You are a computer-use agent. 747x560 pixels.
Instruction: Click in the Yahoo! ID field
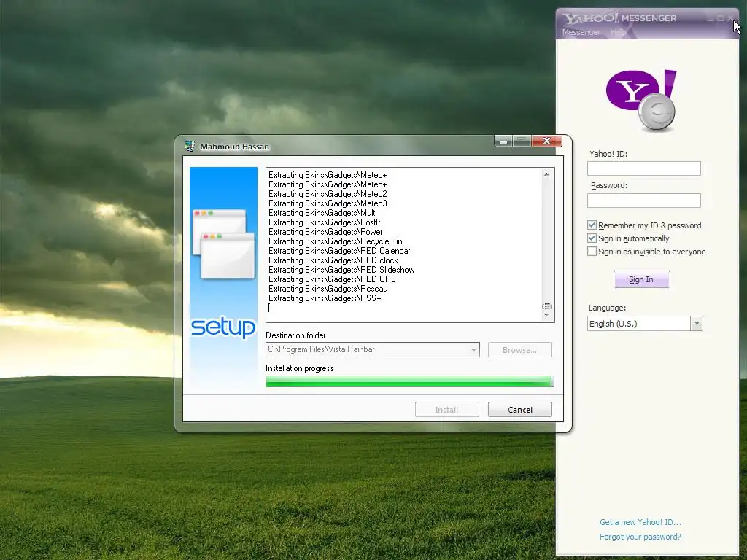(643, 168)
